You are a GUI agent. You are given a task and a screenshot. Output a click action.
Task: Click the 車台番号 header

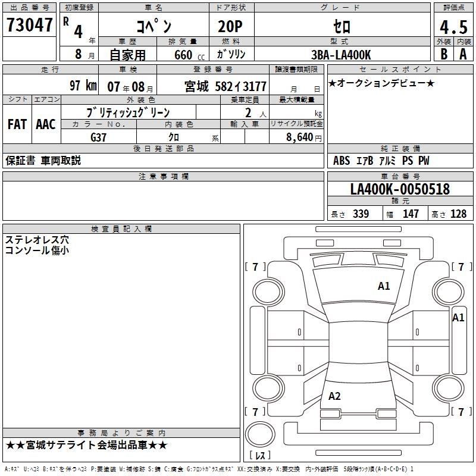click(x=400, y=176)
